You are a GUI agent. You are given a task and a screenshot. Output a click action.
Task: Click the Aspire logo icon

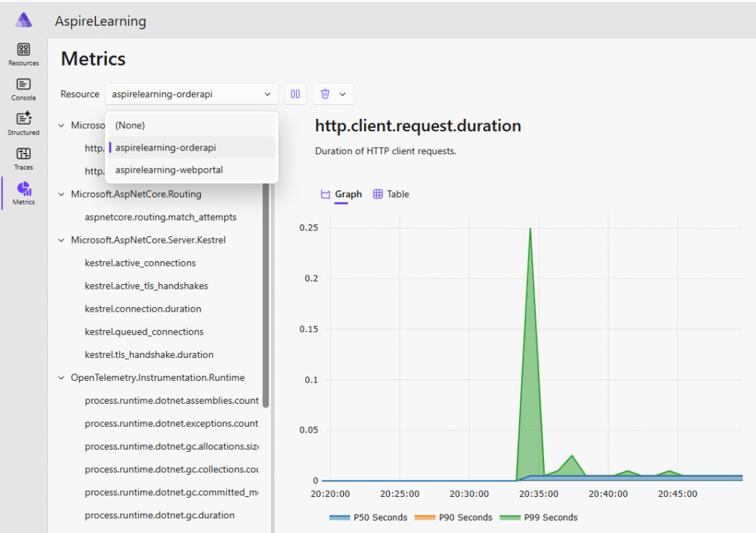24,20
